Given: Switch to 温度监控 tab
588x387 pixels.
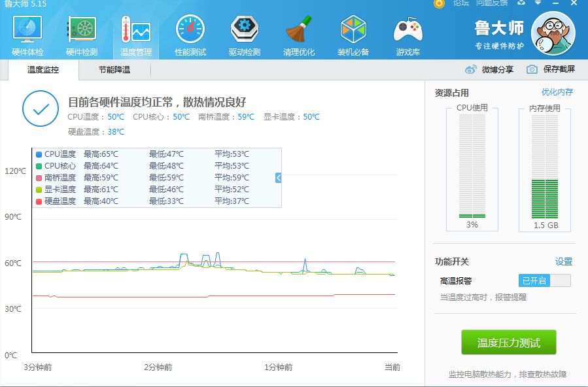Looking at the screenshot, I should (x=43, y=70).
